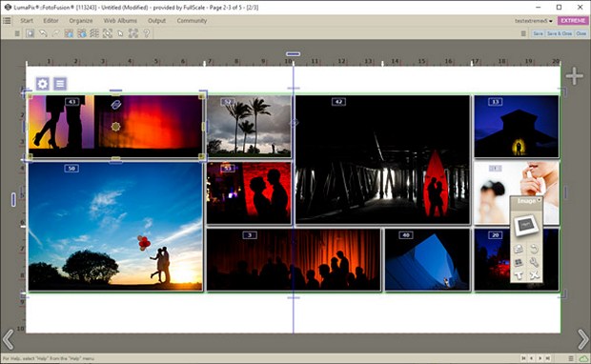
Task: Select the palm trees photo
Action: pos(249,126)
